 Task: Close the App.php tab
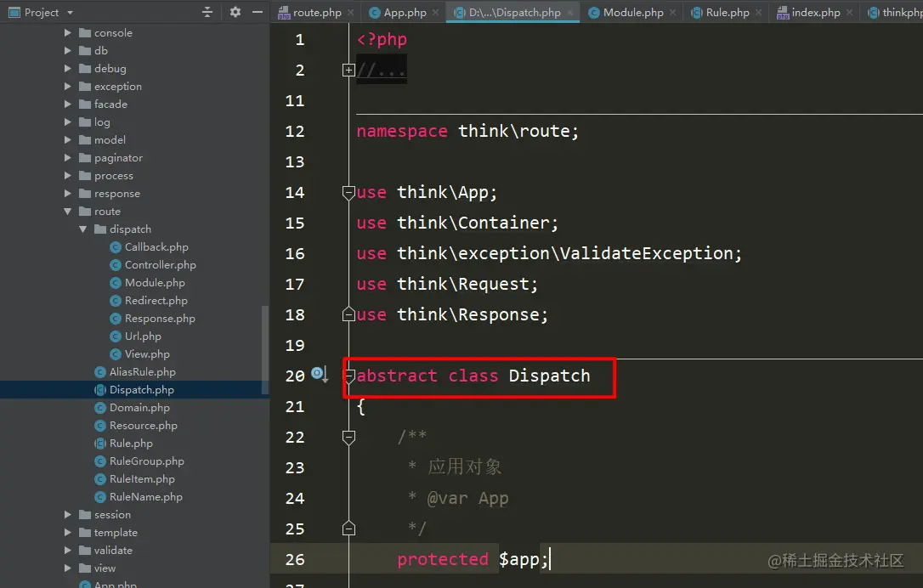pyautogui.click(x=436, y=13)
